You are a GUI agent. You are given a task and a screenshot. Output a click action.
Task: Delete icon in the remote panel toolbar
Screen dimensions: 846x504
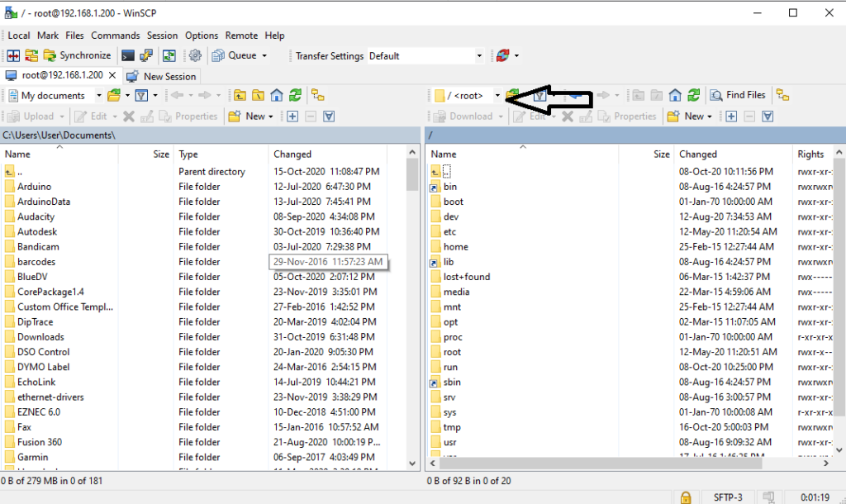(567, 116)
